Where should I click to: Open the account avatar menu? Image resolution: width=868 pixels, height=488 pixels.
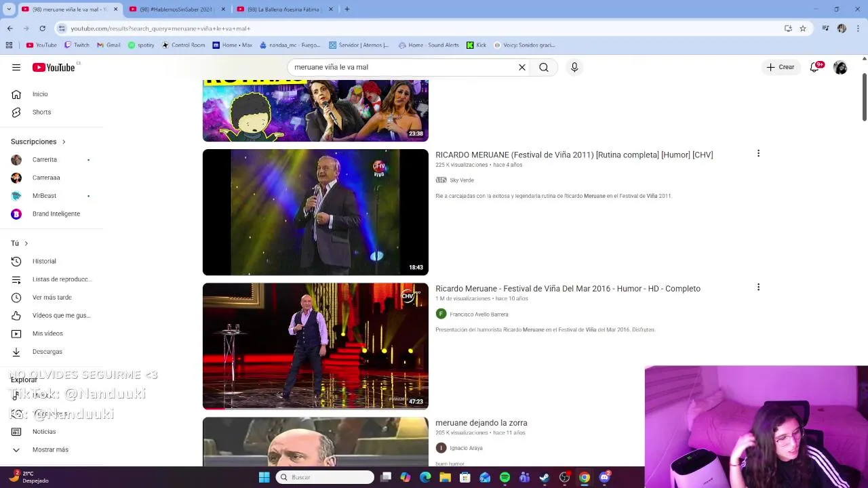(x=840, y=67)
